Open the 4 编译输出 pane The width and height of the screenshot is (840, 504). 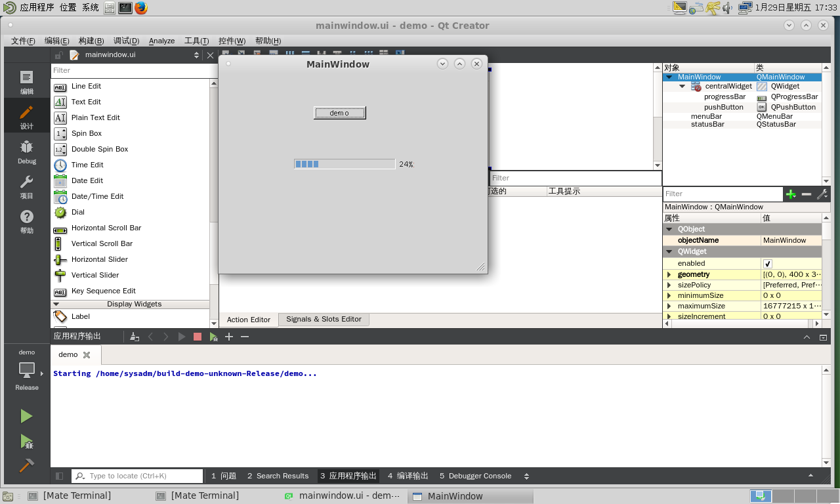pos(408,476)
